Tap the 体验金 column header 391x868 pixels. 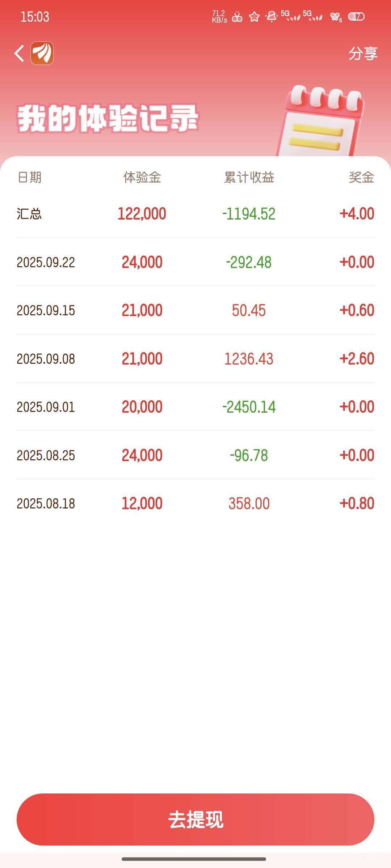142,177
